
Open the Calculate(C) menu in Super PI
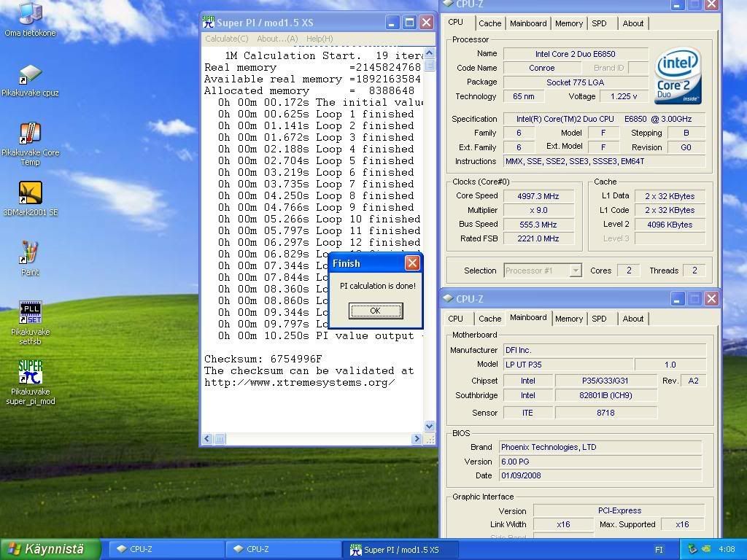(227, 39)
